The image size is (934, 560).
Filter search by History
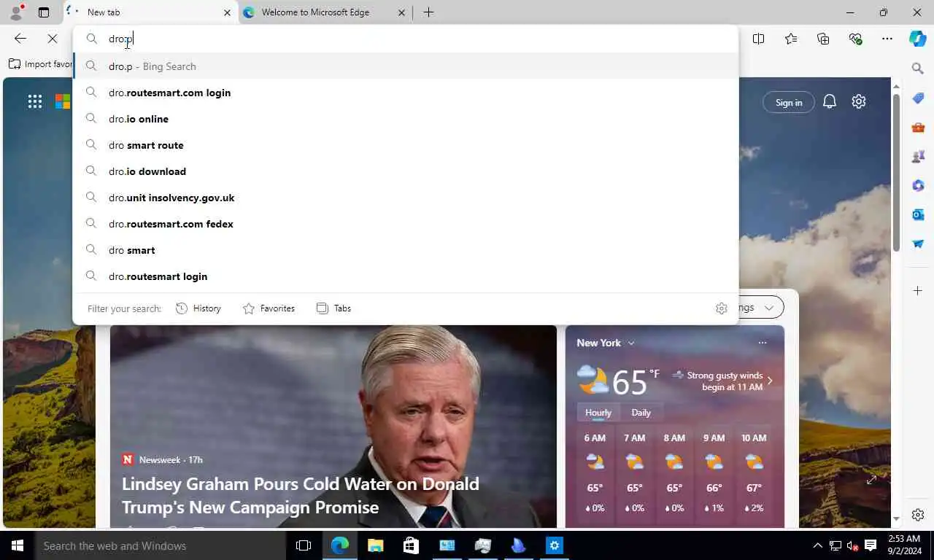pyautogui.click(x=198, y=308)
